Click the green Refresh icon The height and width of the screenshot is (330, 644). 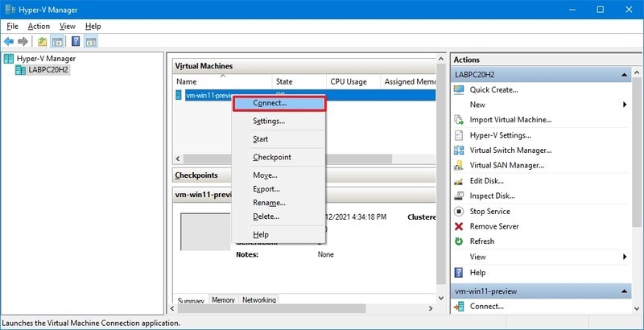(x=459, y=241)
